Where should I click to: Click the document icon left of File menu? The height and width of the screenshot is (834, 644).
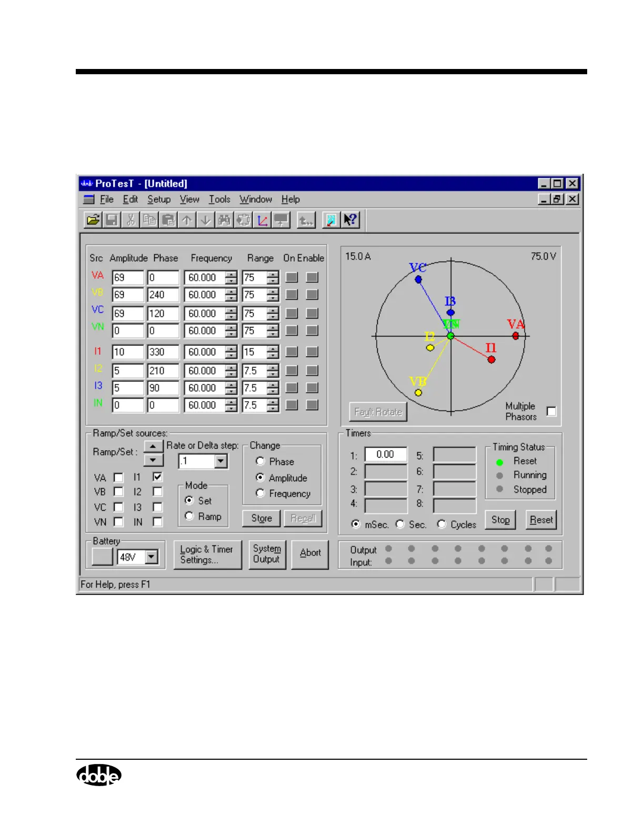click(x=89, y=200)
